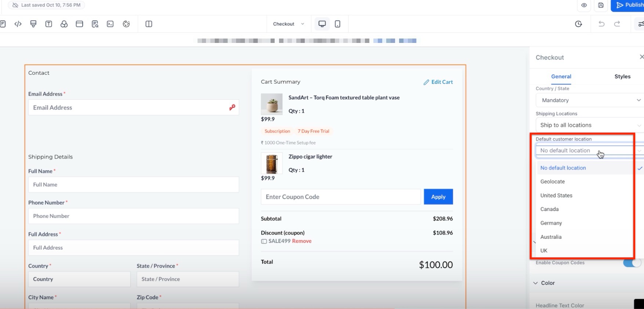Select the text typography toolbar icon
The height and width of the screenshot is (309, 644).
point(48,24)
